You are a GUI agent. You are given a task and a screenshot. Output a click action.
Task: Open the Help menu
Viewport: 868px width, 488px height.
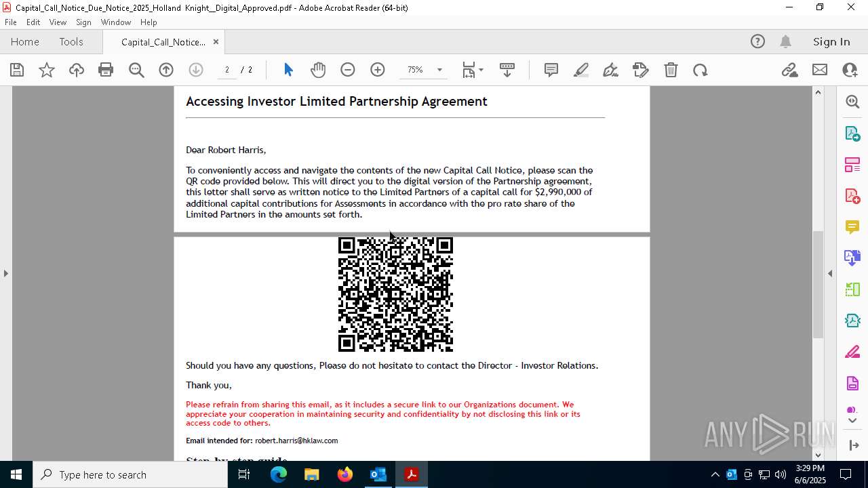point(149,22)
